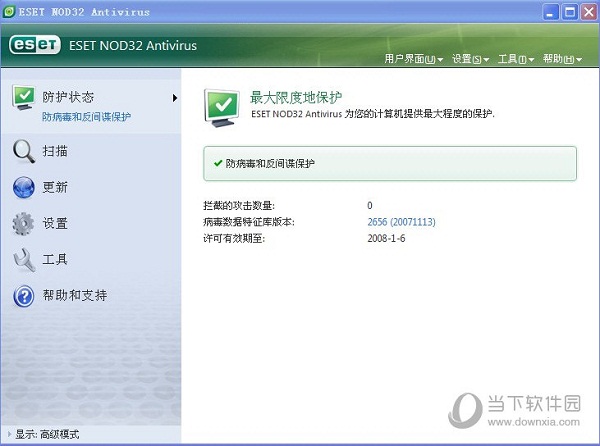
Task: Click the Tools wrench icon
Action: pos(24,260)
